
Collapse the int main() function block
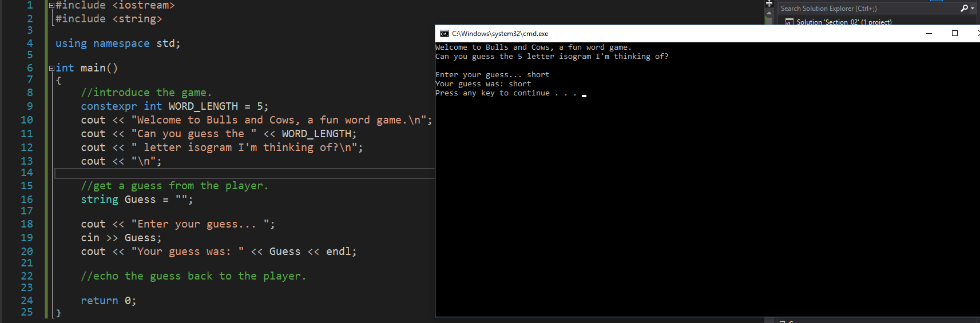point(51,68)
